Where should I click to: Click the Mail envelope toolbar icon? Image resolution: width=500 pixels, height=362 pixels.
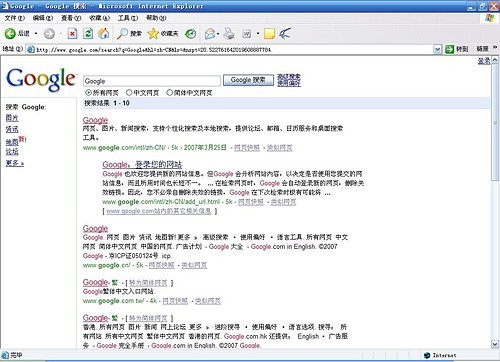pyautogui.click(x=210, y=33)
